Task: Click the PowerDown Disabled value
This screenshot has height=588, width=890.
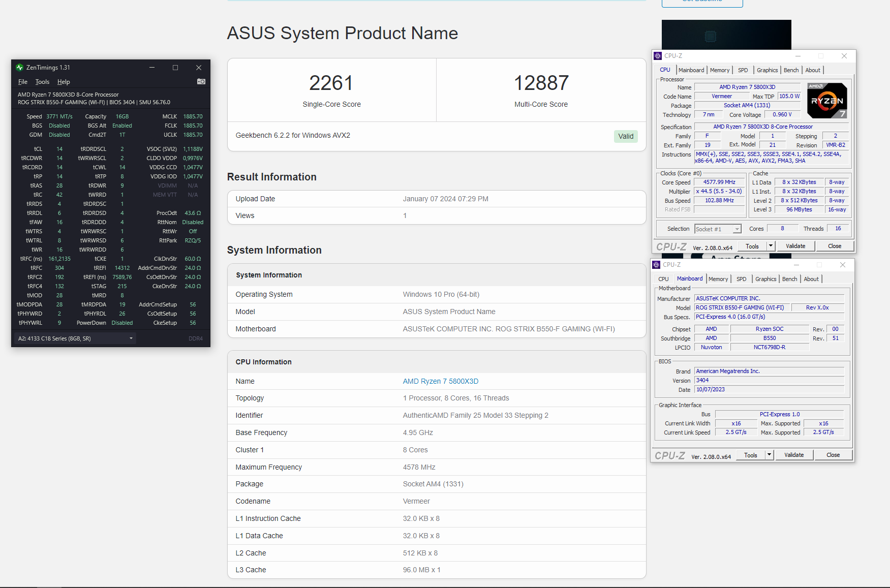Action: 122,323
